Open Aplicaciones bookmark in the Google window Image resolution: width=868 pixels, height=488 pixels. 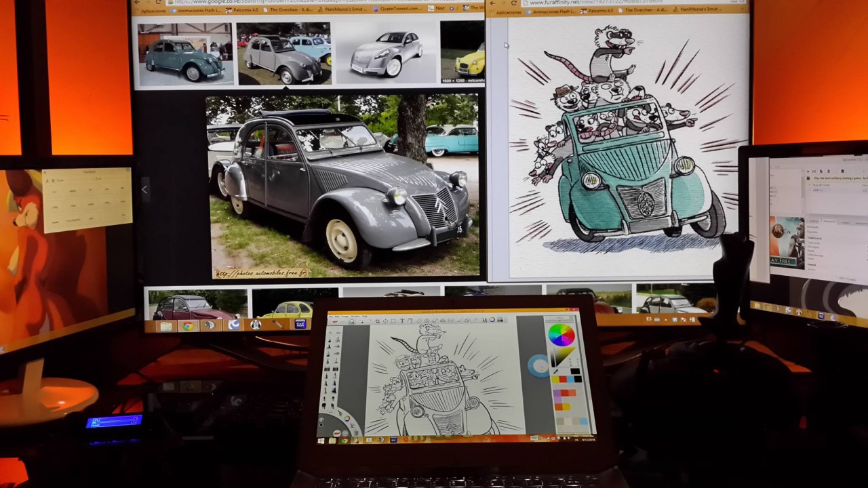[x=151, y=10]
